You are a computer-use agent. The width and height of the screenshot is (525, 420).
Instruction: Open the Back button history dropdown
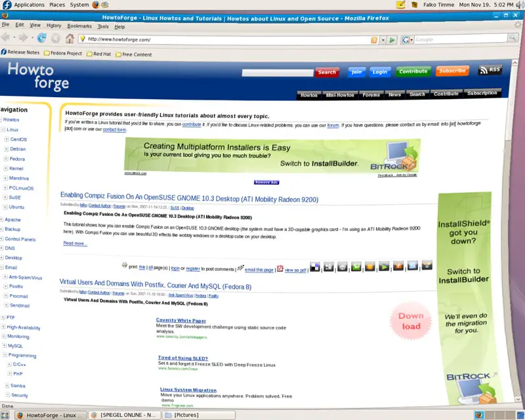(14, 37)
